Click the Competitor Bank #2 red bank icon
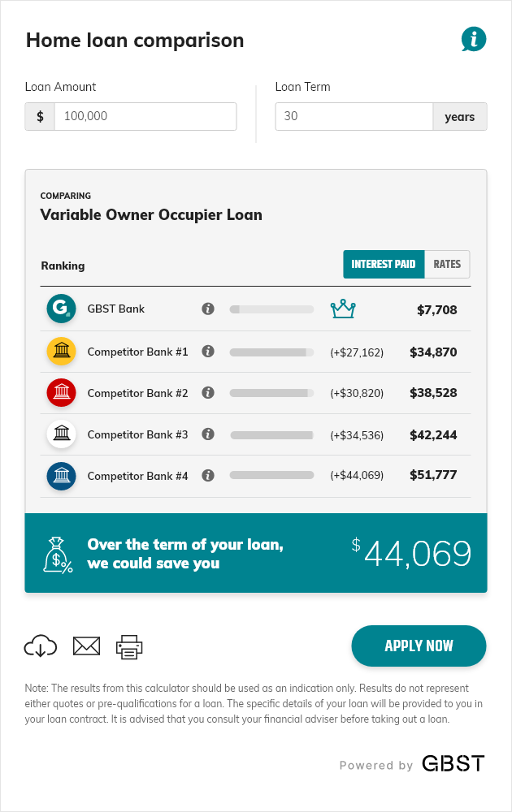512x812 pixels. (61, 393)
